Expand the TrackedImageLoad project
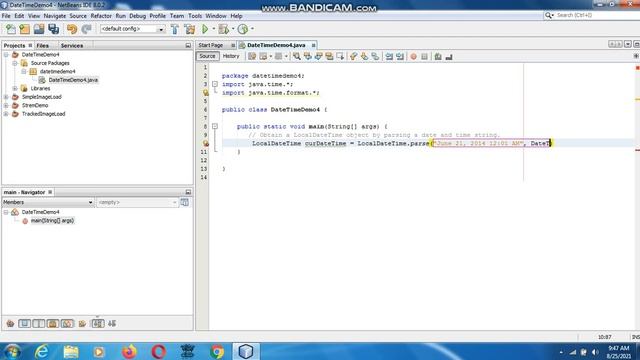The image size is (640, 360). click(x=6, y=114)
